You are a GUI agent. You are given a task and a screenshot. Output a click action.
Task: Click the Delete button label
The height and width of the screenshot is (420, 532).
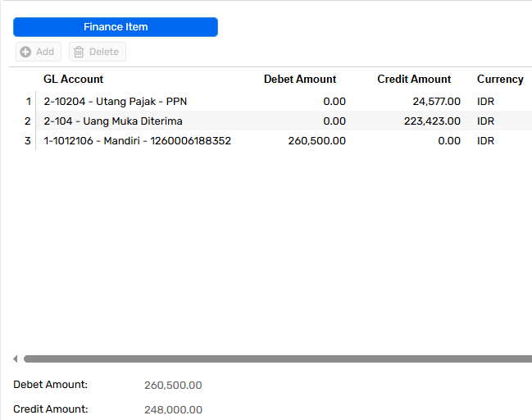click(x=104, y=52)
